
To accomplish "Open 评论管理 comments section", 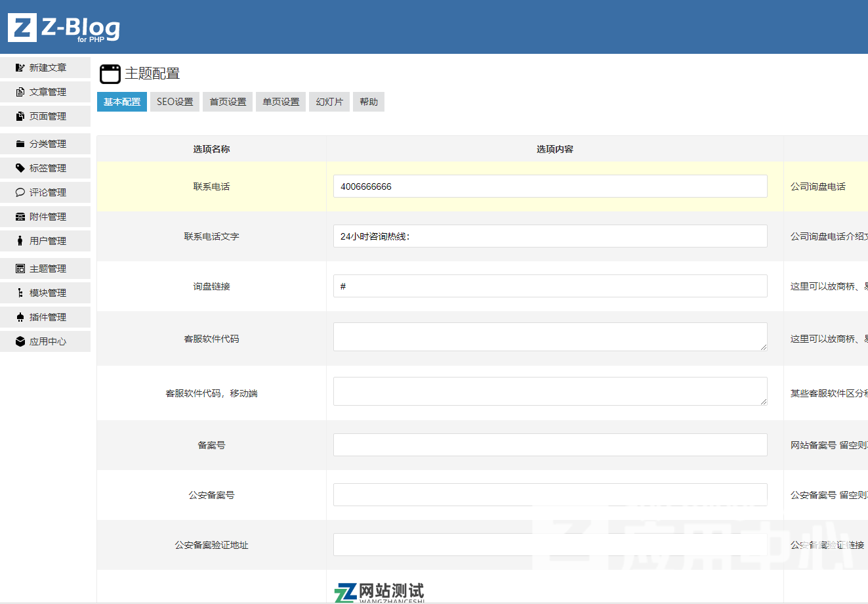I will click(x=45, y=192).
